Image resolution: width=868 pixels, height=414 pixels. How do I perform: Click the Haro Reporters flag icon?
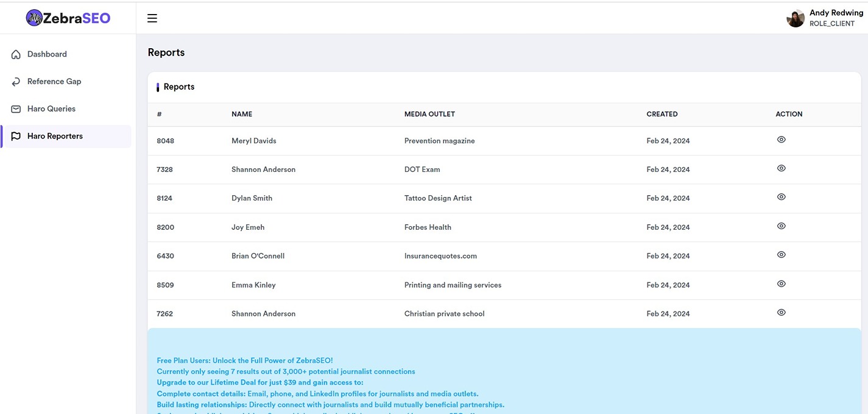[15, 135]
